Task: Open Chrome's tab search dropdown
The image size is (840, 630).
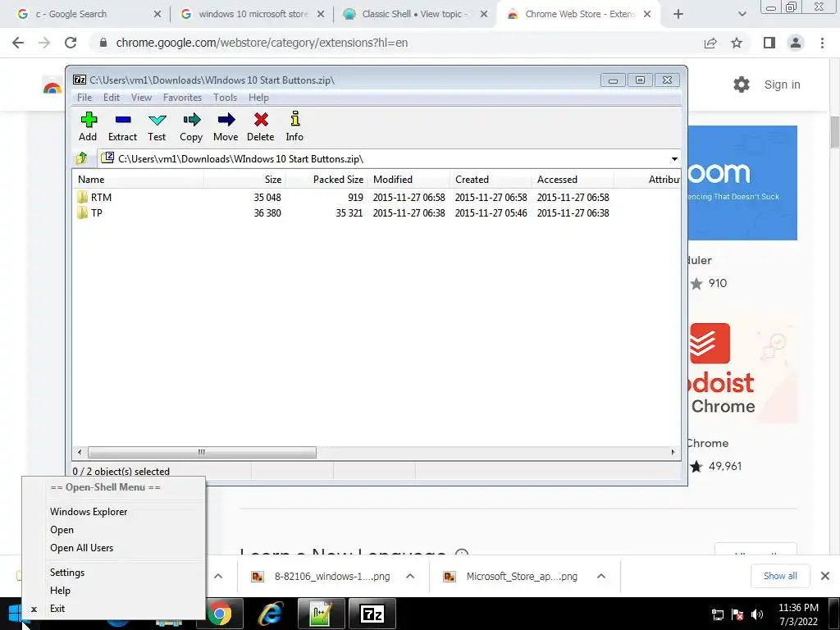Action: tap(742, 14)
